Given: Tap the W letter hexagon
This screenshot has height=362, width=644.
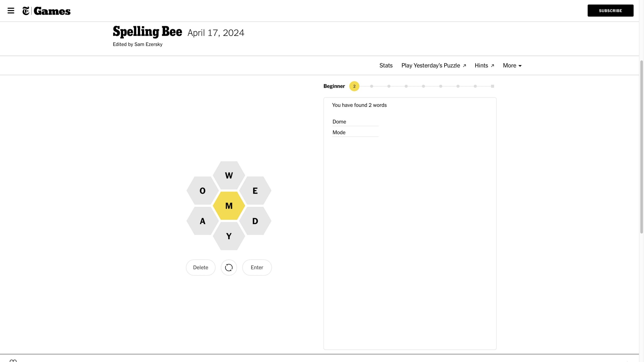Looking at the screenshot, I should tap(229, 175).
